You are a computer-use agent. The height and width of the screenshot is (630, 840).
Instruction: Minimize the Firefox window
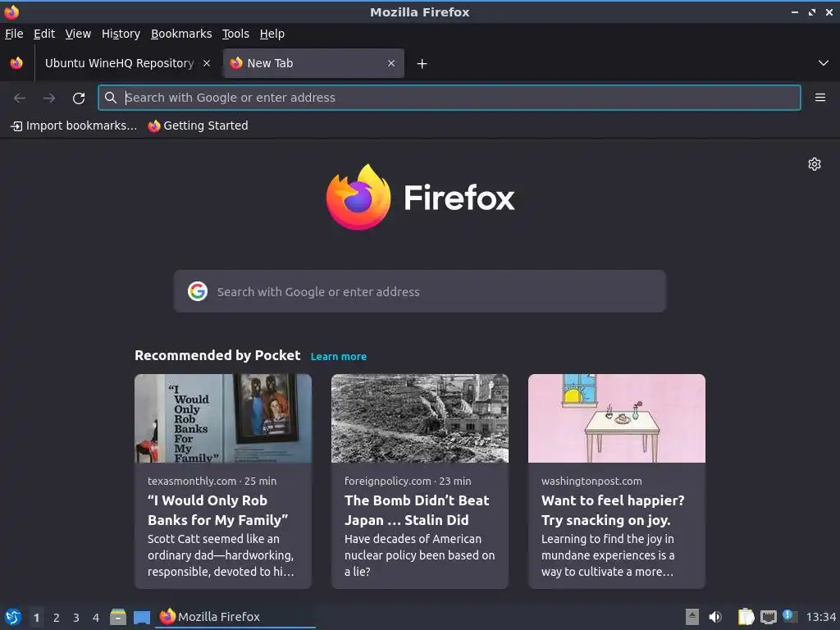(795, 11)
